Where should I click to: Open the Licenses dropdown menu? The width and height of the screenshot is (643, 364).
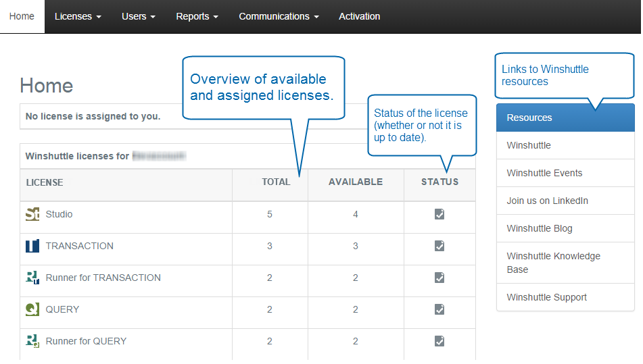[x=78, y=16]
